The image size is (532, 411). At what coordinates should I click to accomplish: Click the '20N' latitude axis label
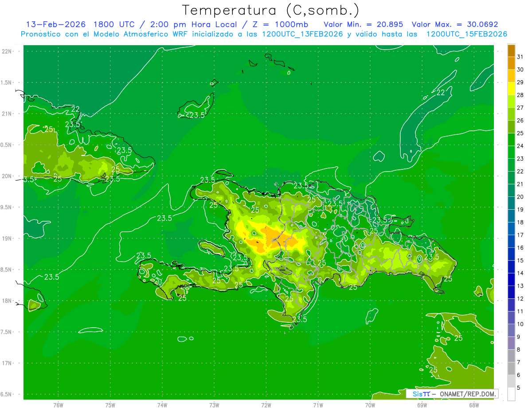coord(7,176)
